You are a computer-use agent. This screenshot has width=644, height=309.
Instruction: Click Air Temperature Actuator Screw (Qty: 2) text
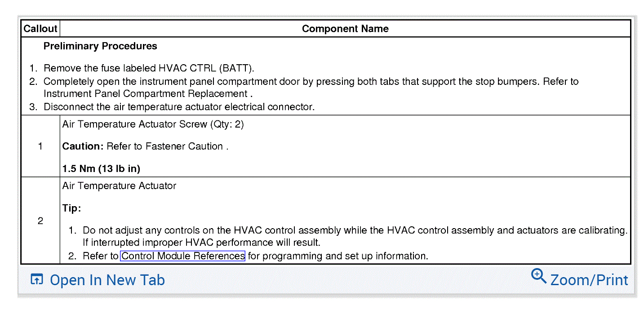click(153, 124)
